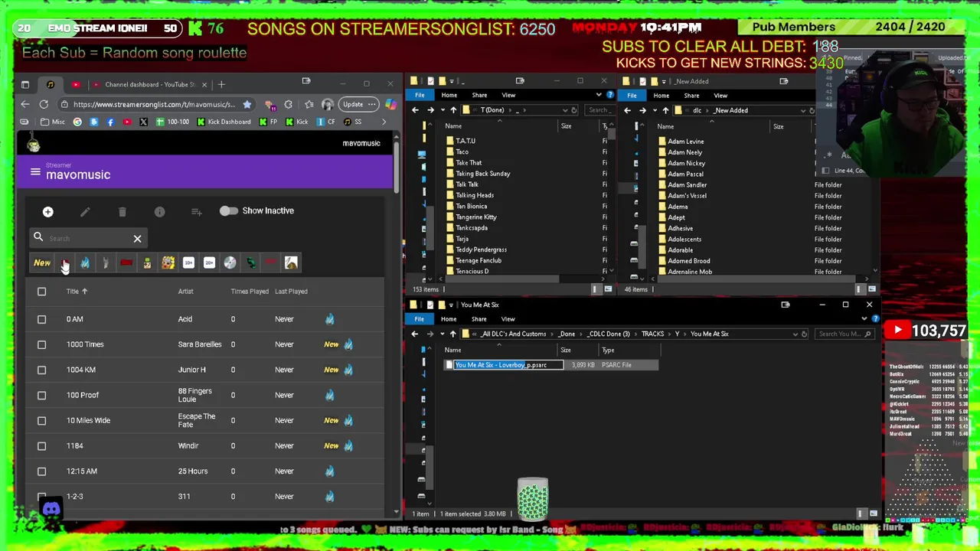Open the song info icon
This screenshot has height=551, width=980.
click(x=159, y=212)
